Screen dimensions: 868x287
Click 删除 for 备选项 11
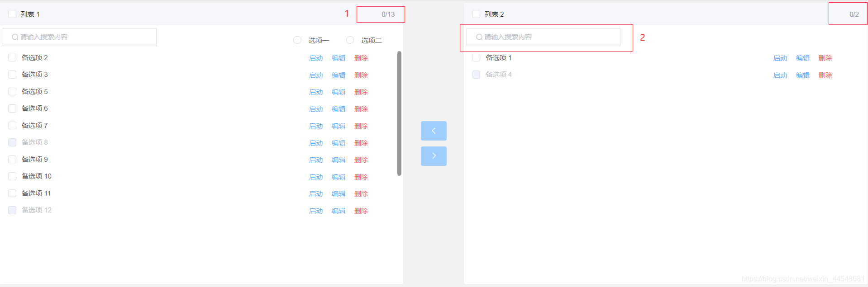pos(361,194)
